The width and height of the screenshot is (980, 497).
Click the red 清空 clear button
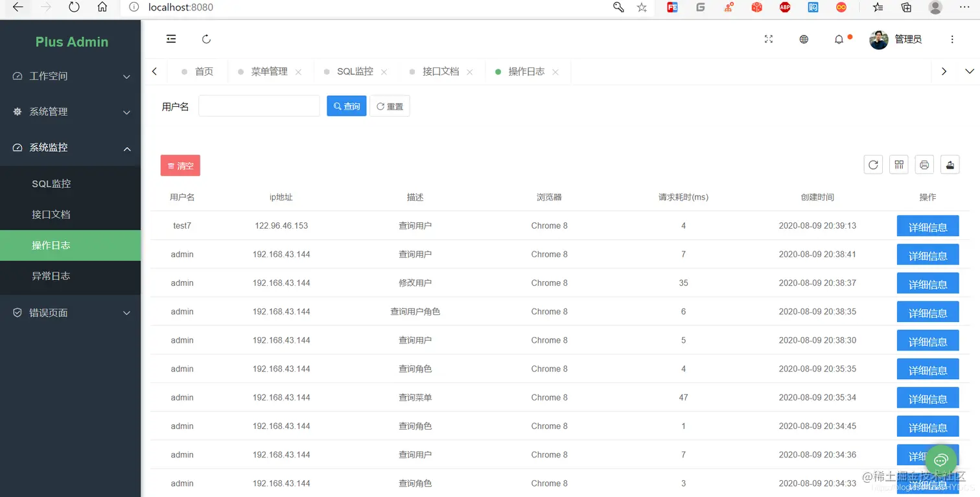pos(180,165)
